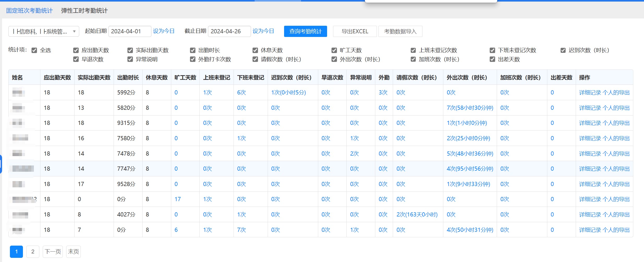Click 个人的导出 in the 9528分 row
The height and width of the screenshot is (262, 644).
pos(616,184)
